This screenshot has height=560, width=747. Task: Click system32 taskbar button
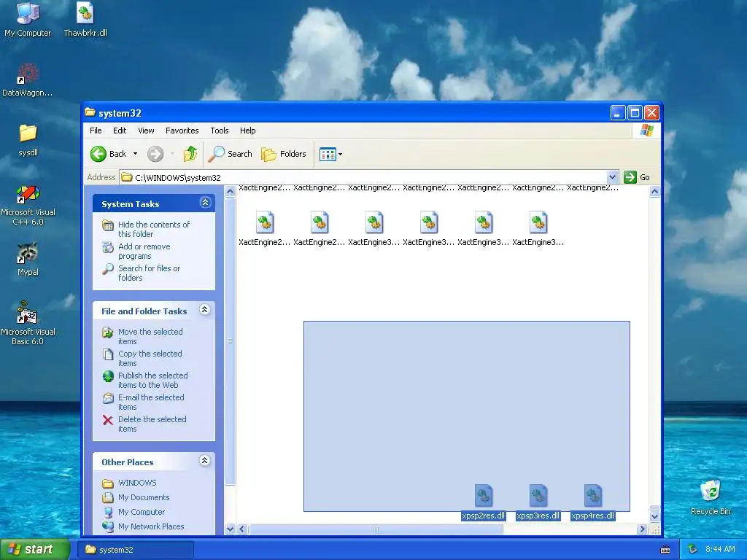pyautogui.click(x=136, y=550)
